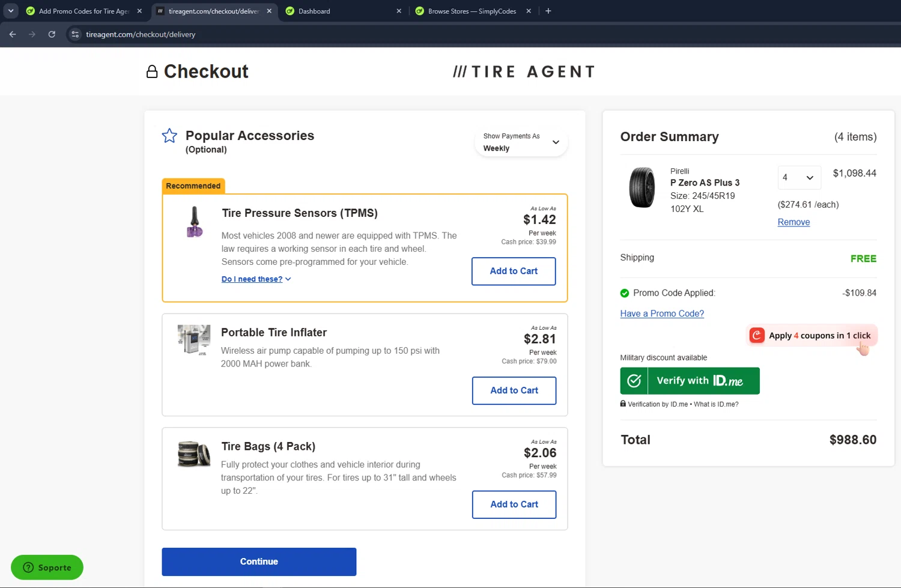The height and width of the screenshot is (588, 901).
Task: Go back to previous page
Action: click(x=13, y=34)
